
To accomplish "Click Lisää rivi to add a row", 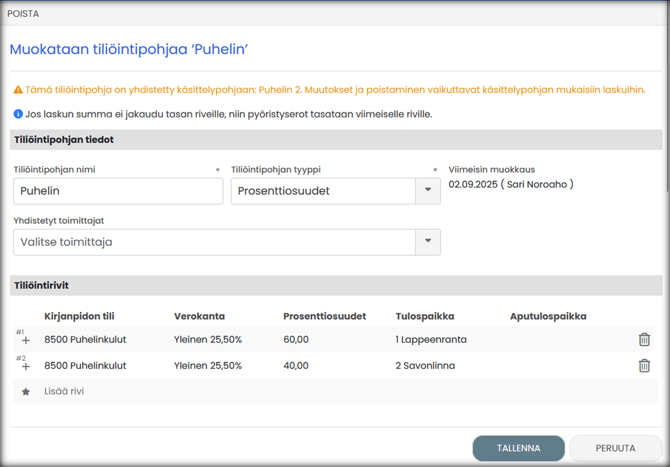I will pos(64,392).
